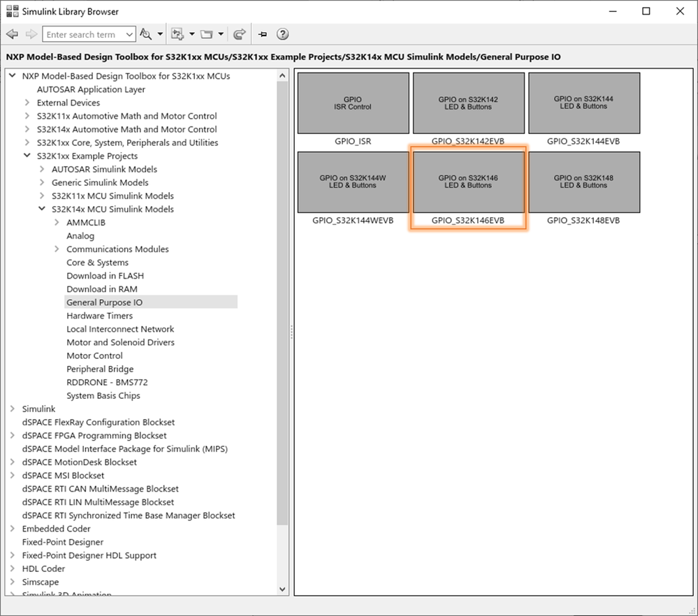Image resolution: width=698 pixels, height=616 pixels.
Task: Expand Generic Simulink Models node
Action: [x=42, y=182]
